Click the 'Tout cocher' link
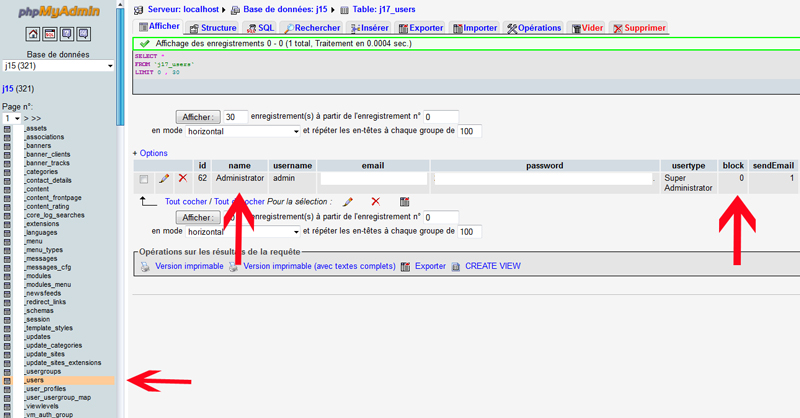Image resolution: width=800 pixels, height=418 pixels. coord(184,201)
